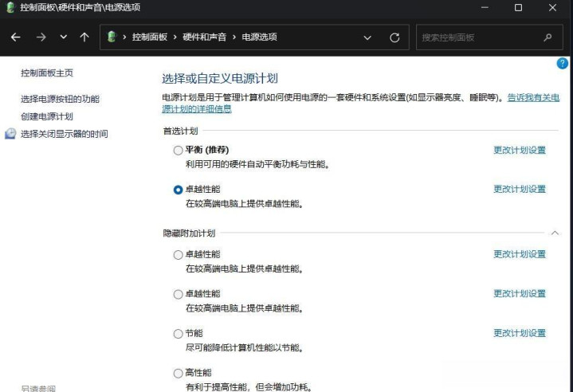Click the search magnifier icon

pyautogui.click(x=547, y=37)
